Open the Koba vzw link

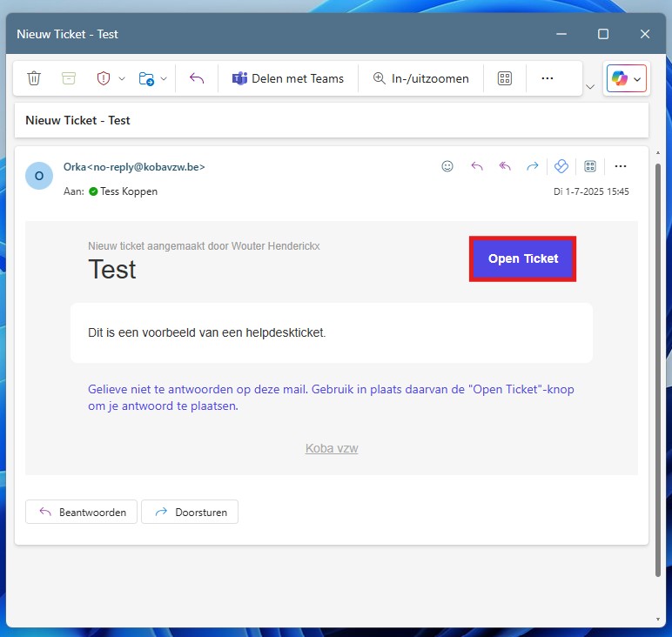click(x=332, y=448)
